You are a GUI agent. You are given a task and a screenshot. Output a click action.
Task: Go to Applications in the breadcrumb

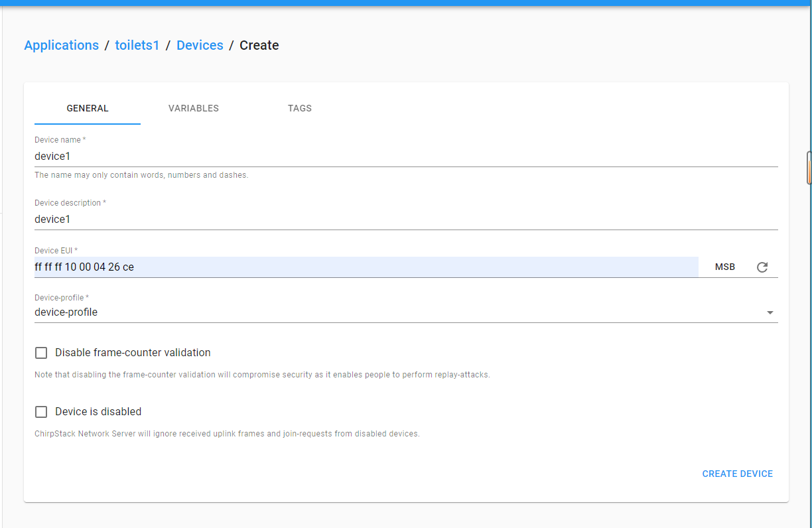tap(61, 46)
